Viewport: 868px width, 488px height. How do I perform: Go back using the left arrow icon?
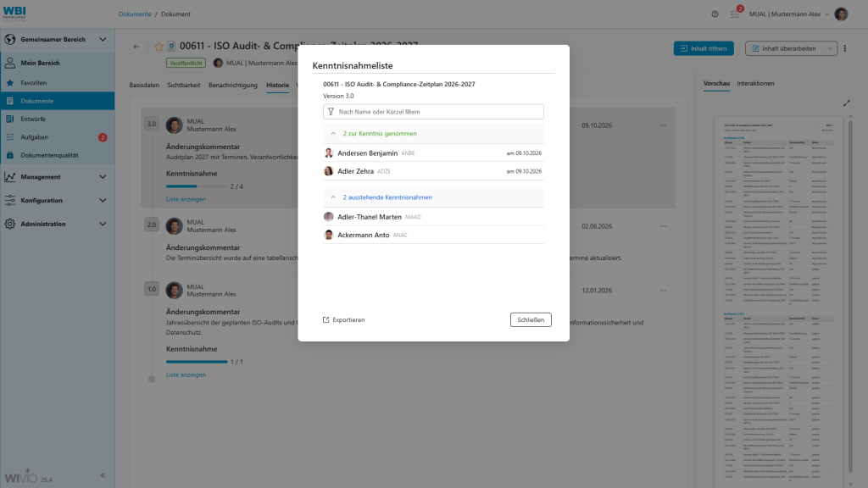136,47
